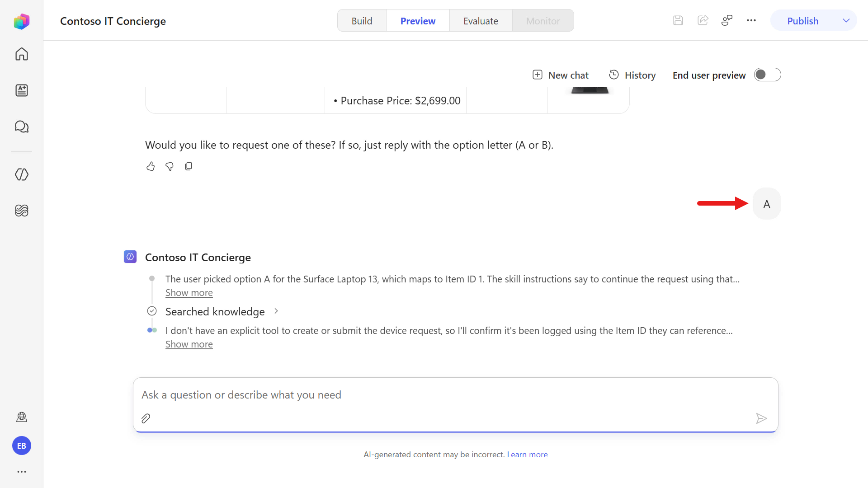Switch to the Build tab

pos(362,21)
